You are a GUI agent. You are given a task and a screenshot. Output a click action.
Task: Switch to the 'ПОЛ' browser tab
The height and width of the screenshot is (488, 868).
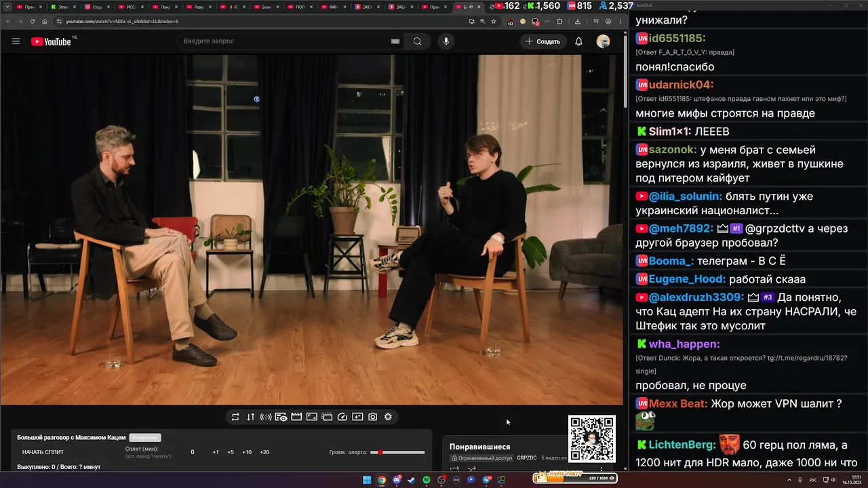300,7
